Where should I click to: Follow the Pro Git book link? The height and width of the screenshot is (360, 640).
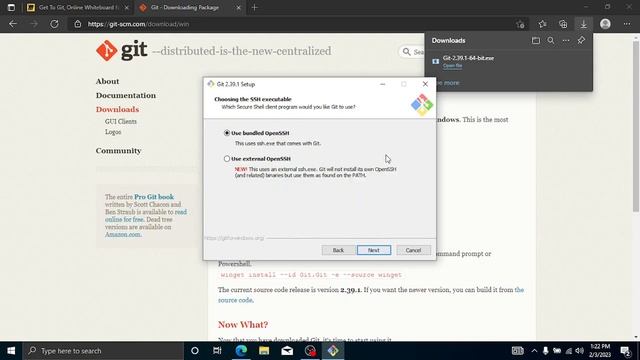pos(154,197)
